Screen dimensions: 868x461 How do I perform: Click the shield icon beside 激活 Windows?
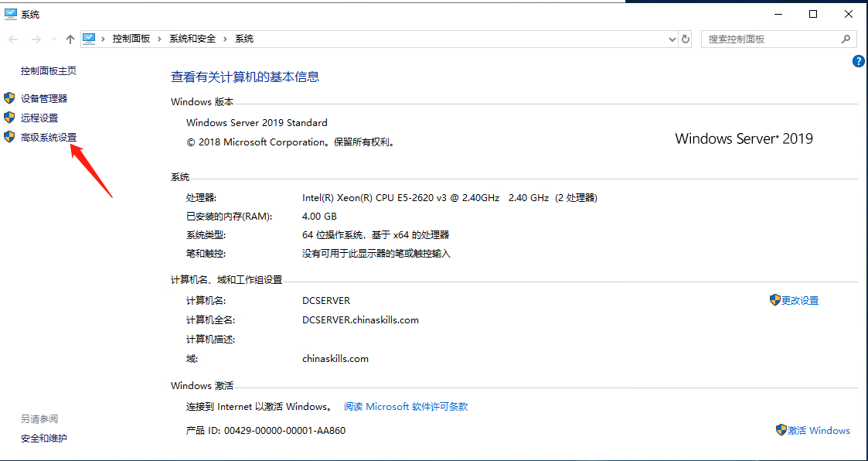pos(781,430)
